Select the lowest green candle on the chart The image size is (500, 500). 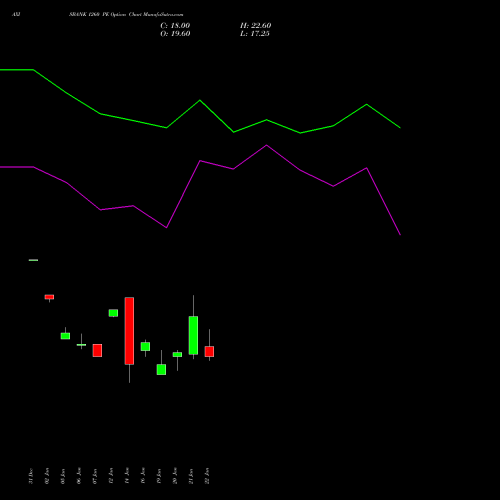pos(161,370)
